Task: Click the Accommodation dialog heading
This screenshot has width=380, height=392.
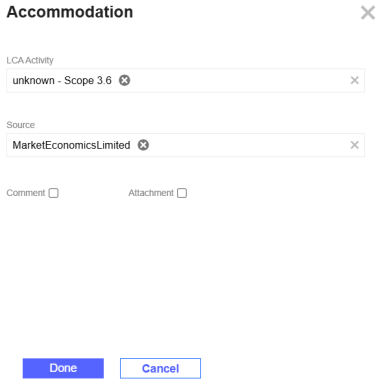Action: tap(70, 12)
